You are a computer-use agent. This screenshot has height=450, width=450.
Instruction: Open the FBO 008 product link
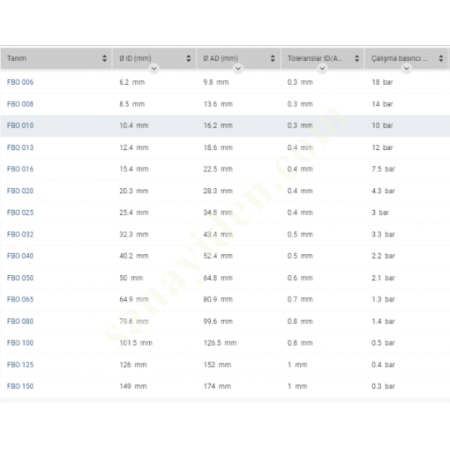[20, 104]
